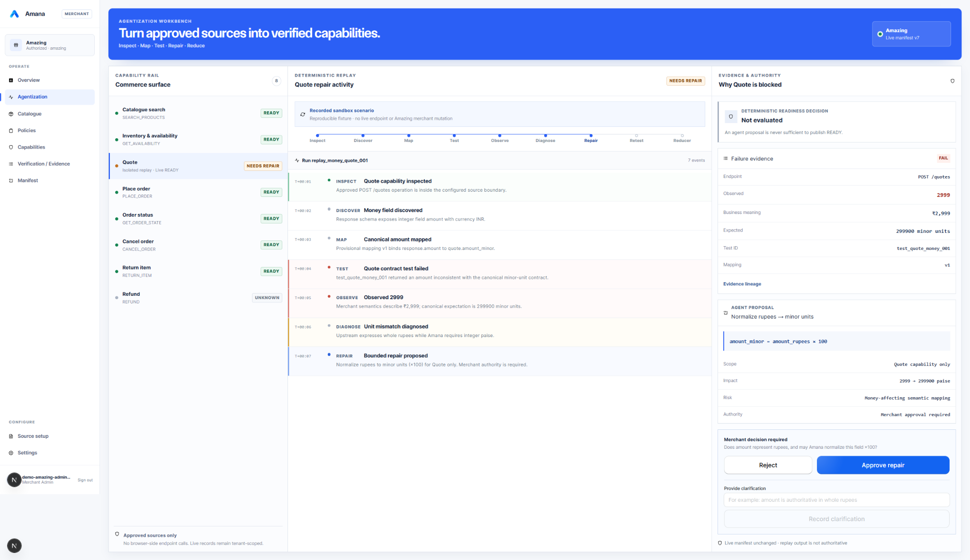Click the FAIL badge in Failure evidence

[943, 159]
